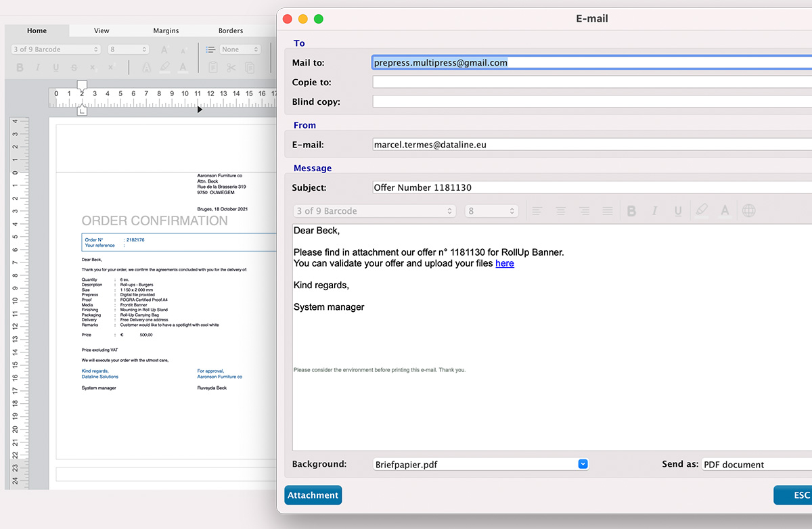Image resolution: width=812 pixels, height=529 pixels.
Task: Pick highlight color in the E-mail message toolbar
Action: pos(702,211)
